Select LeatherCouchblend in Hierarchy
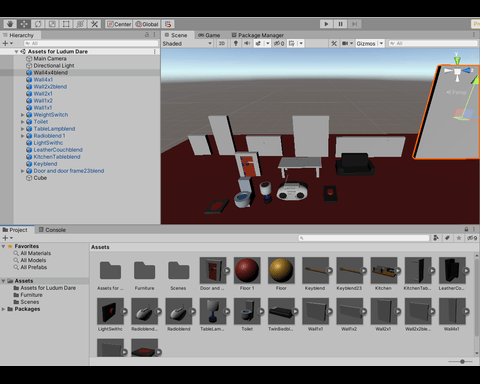Screen dimensions: 480x384 click(58, 150)
